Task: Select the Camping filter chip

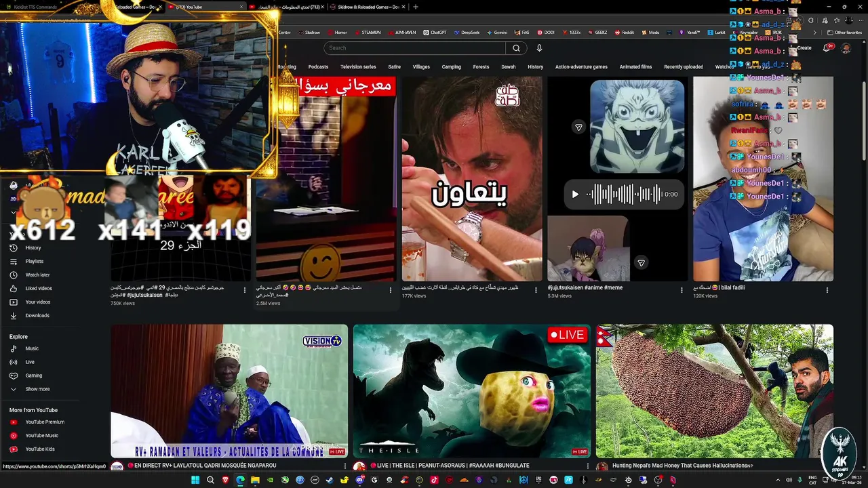Action: click(451, 67)
